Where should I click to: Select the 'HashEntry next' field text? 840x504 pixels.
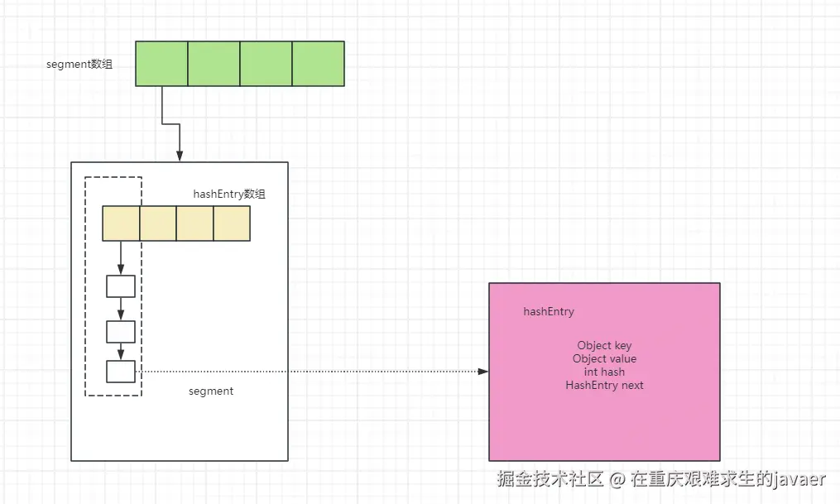[604, 385]
